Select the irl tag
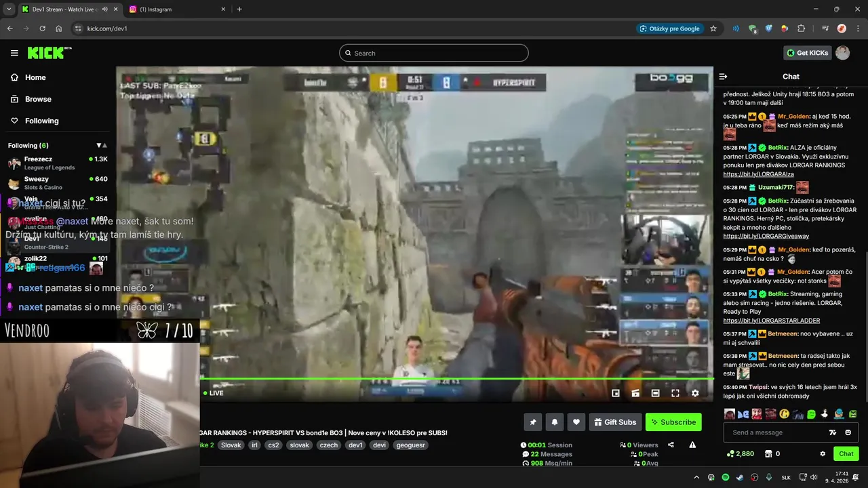Viewport: 868px width, 488px height. tap(254, 445)
